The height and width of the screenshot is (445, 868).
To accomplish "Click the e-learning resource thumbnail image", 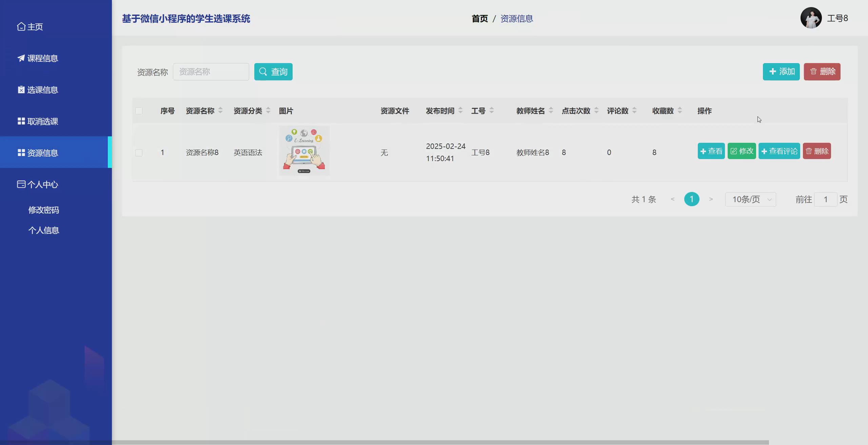I will click(304, 151).
